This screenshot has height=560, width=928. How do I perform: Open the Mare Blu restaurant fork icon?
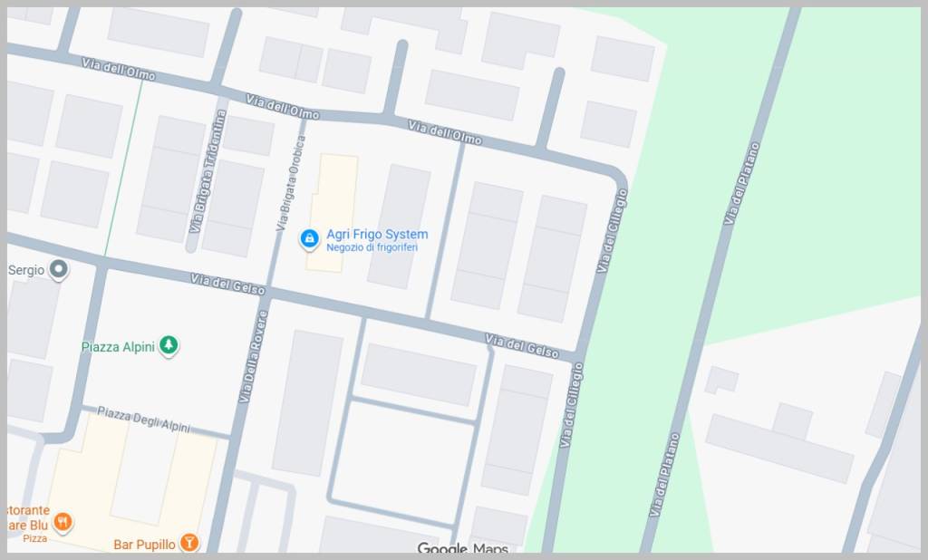pos(63,522)
